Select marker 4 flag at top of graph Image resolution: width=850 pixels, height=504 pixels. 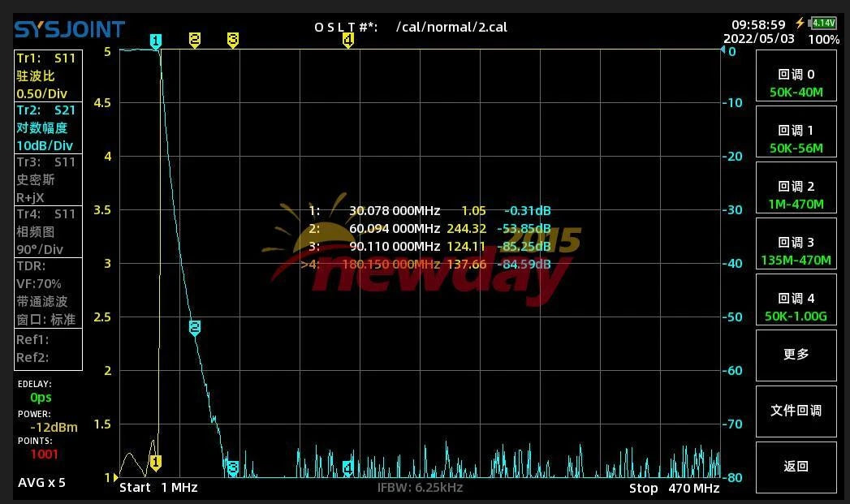[348, 40]
